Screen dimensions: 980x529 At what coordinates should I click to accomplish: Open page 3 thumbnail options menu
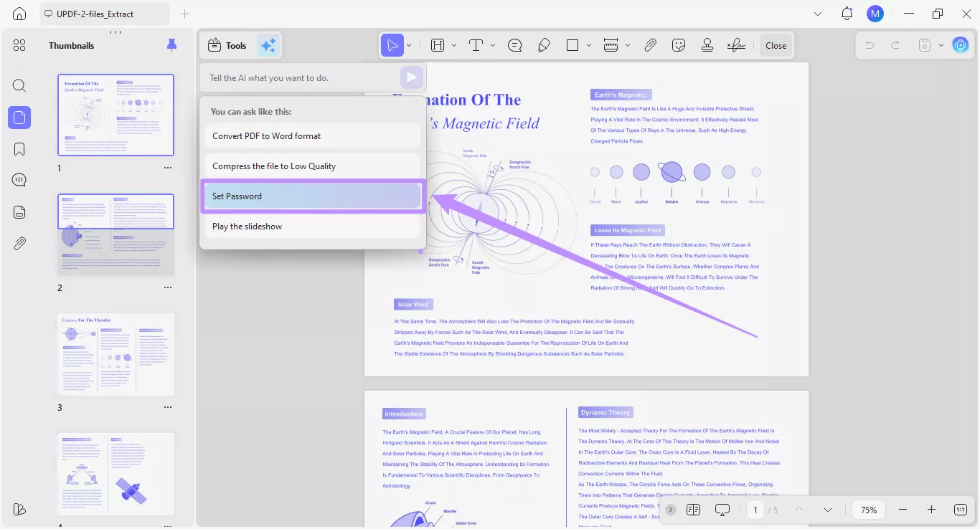pyautogui.click(x=168, y=407)
